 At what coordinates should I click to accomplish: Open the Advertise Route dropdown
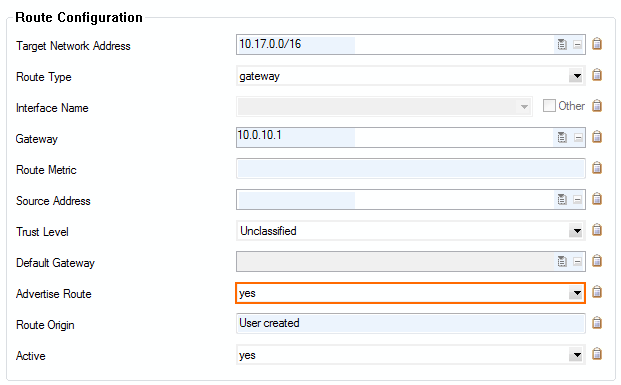pos(577,293)
